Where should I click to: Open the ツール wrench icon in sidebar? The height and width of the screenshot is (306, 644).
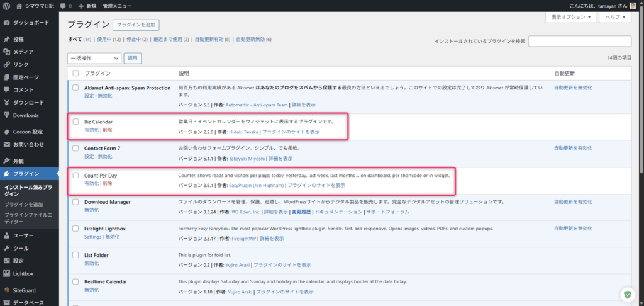(7, 248)
